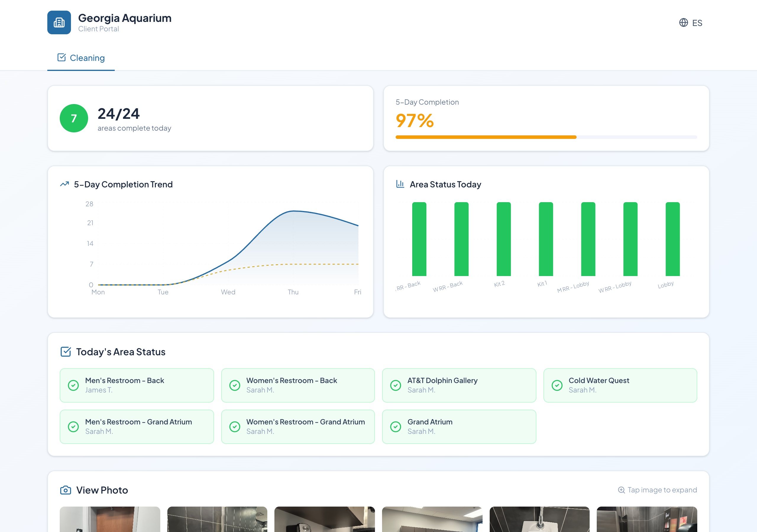The image size is (757, 532).
Task: Switch to the Cleaning tab
Action: pyautogui.click(x=81, y=58)
